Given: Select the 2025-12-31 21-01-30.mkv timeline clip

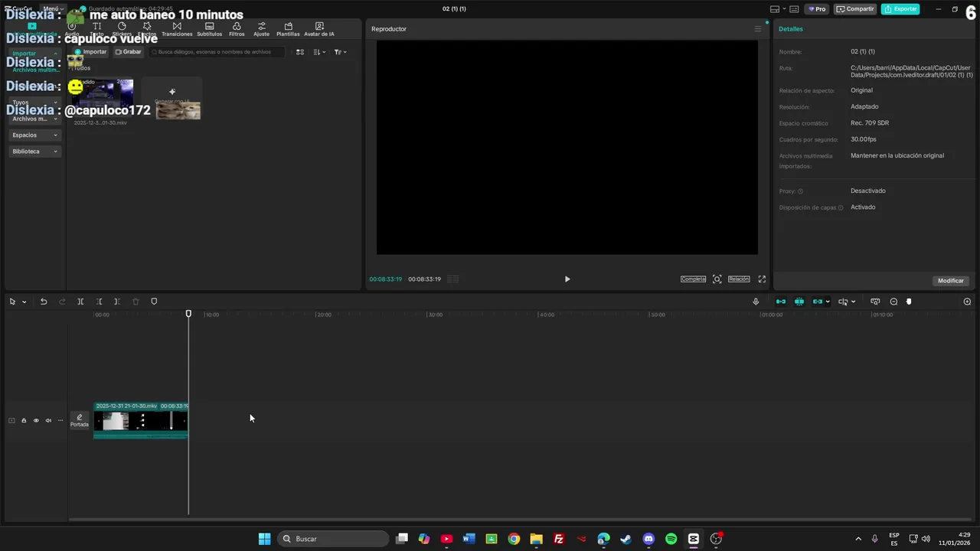Looking at the screenshot, I should (141, 420).
